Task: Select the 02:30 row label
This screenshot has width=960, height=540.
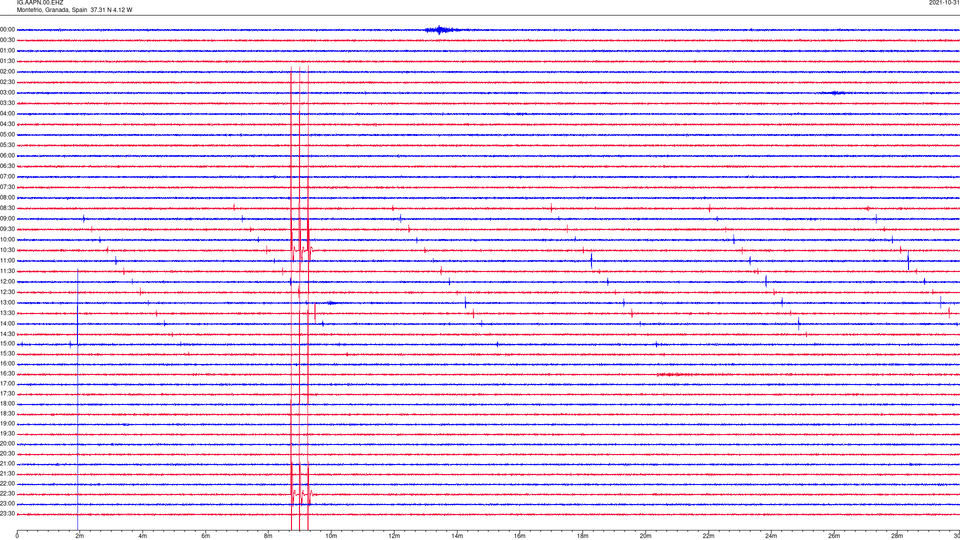Action: [x=7, y=82]
